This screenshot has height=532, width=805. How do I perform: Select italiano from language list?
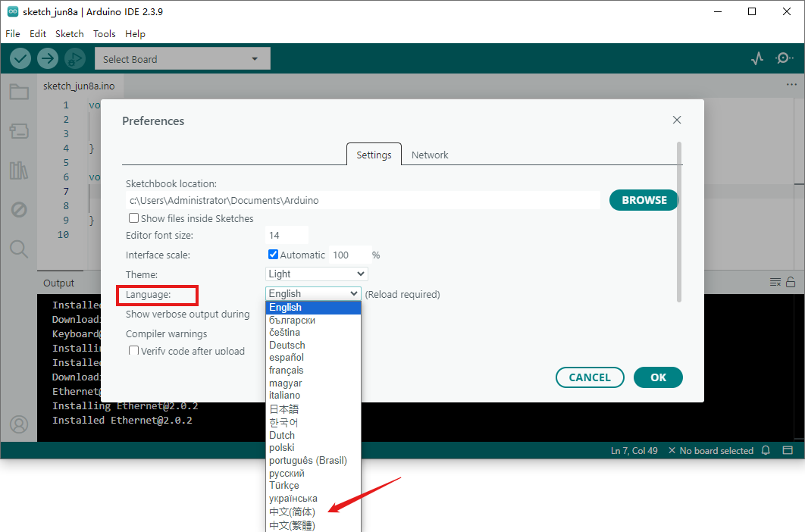tap(313, 396)
